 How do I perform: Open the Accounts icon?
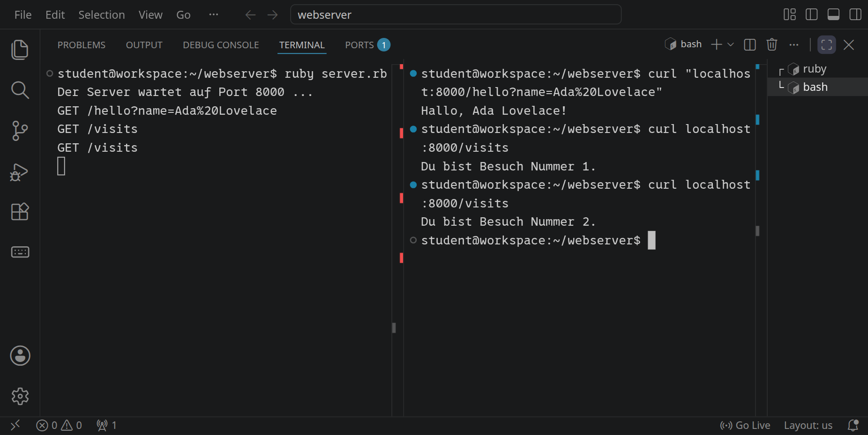point(20,356)
